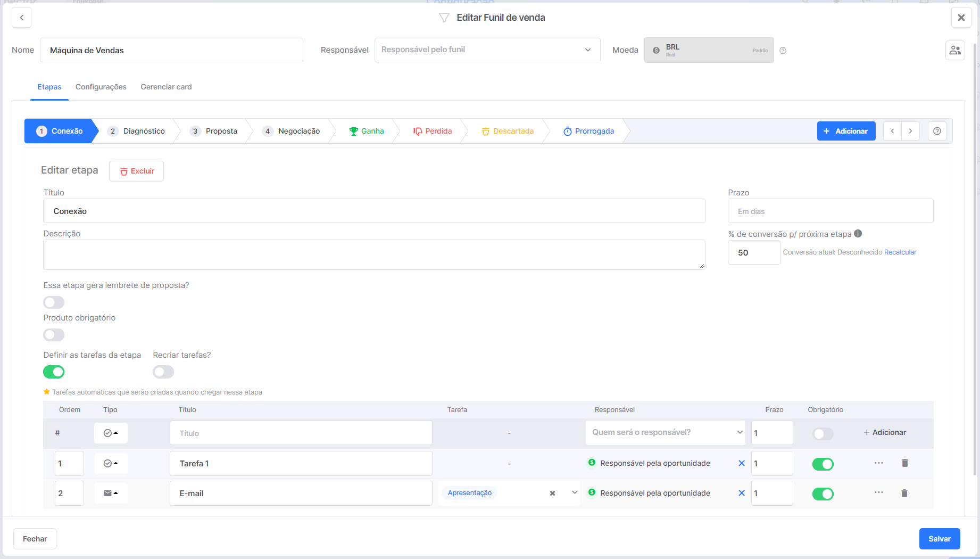
Task: Open Quem será o responsável dropdown
Action: click(666, 433)
